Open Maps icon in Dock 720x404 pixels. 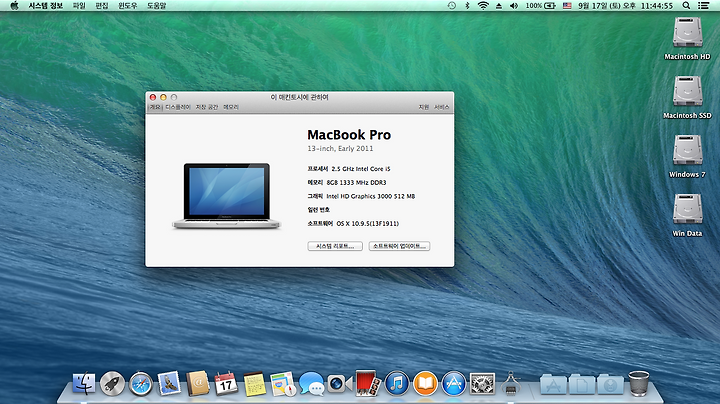coord(283,384)
